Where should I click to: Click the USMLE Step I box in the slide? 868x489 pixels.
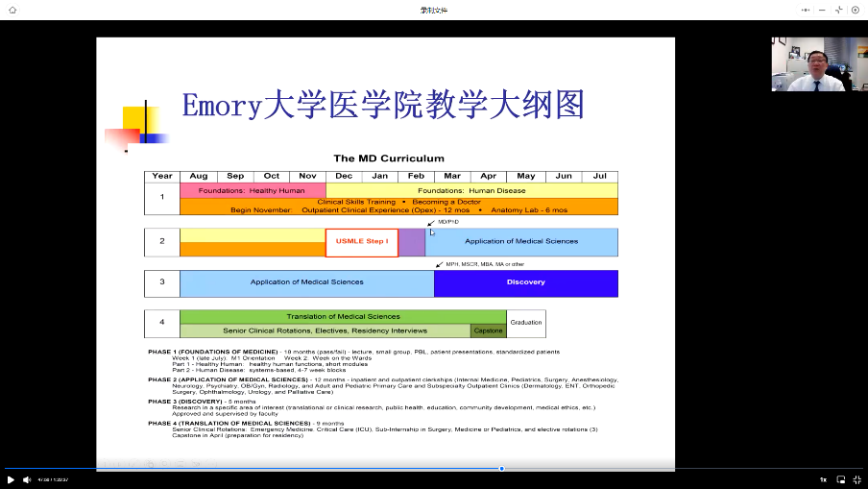(x=362, y=242)
